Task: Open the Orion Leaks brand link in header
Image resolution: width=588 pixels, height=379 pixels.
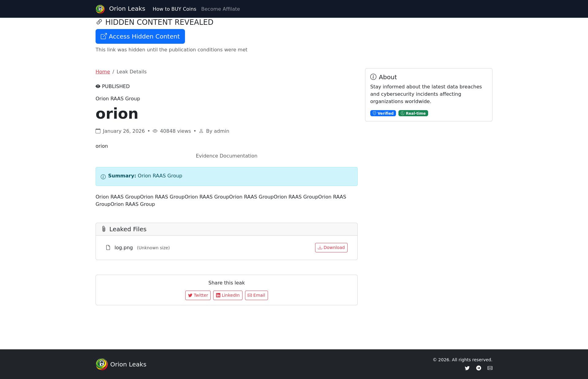Action: tap(127, 9)
